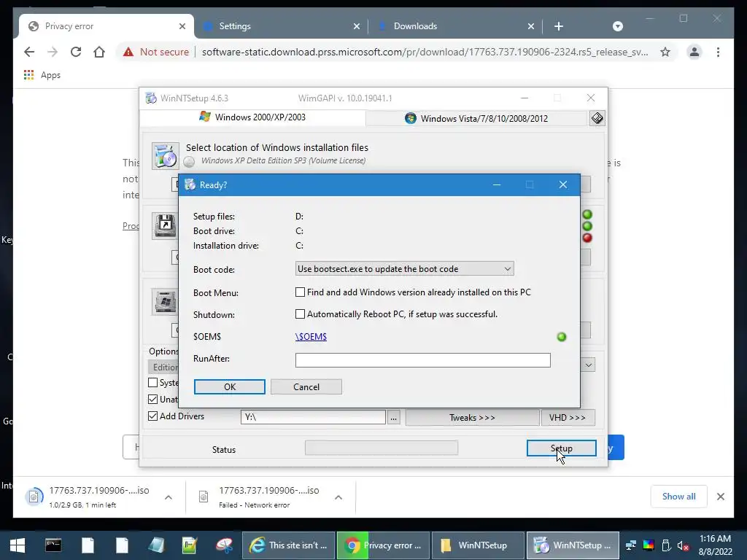Image resolution: width=747 pixels, height=560 pixels.
Task: Toggle the Add Drivers checkbox
Action: (x=152, y=416)
